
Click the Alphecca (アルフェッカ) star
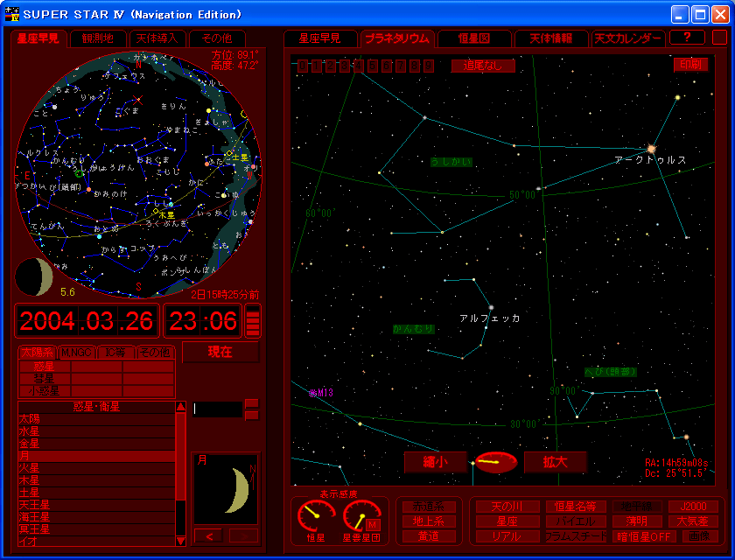[491, 307]
